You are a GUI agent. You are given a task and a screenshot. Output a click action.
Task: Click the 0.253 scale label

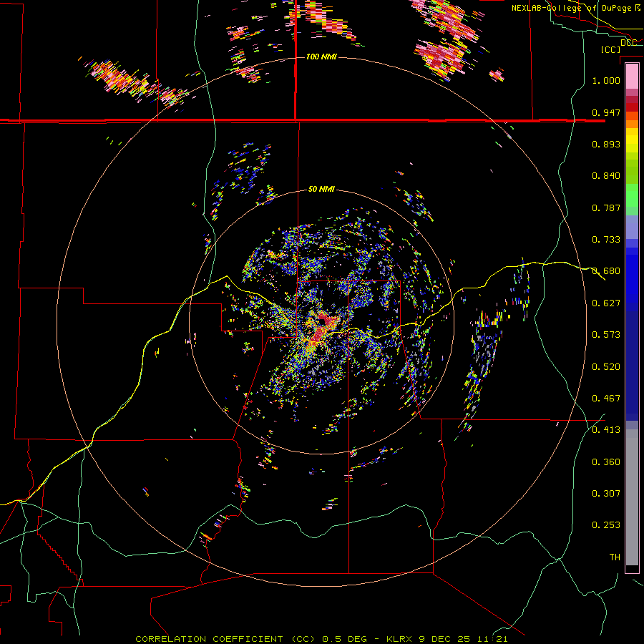(x=606, y=525)
